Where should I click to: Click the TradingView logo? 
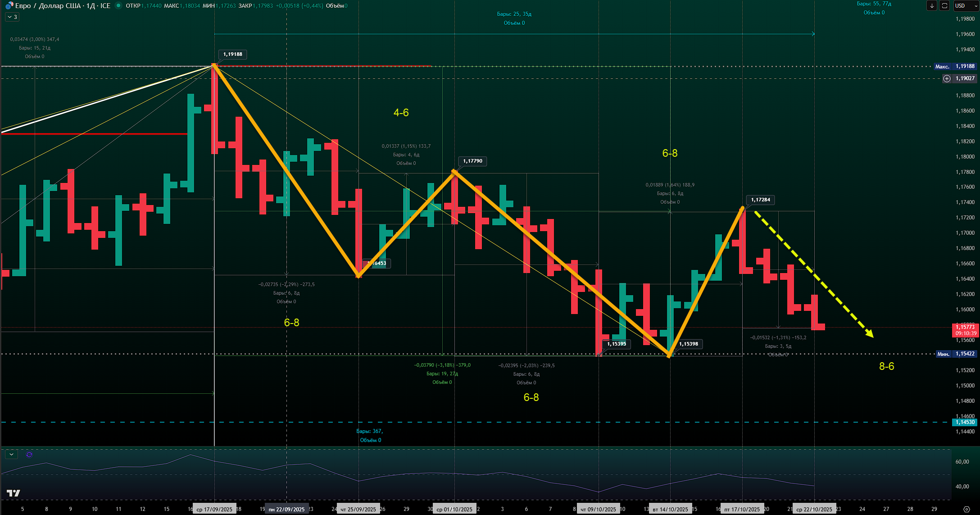pyautogui.click(x=14, y=493)
